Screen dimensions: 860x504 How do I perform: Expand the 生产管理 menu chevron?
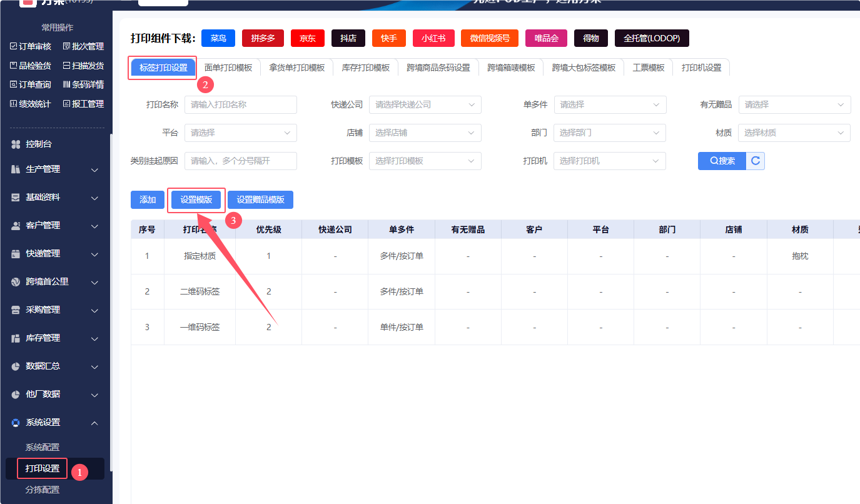point(95,170)
